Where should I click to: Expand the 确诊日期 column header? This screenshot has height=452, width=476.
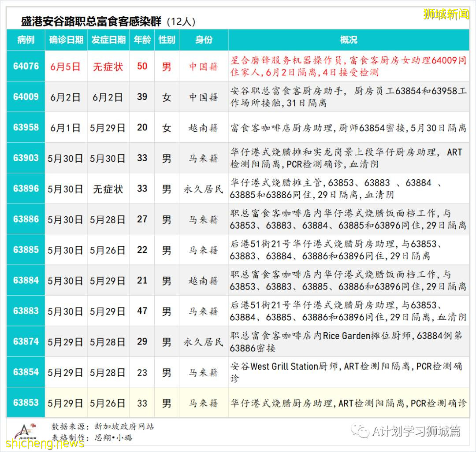(x=66, y=40)
